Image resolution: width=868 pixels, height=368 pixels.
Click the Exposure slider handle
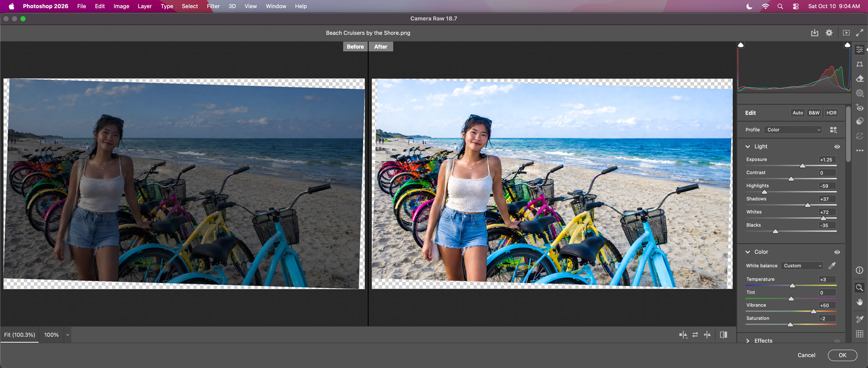(802, 166)
